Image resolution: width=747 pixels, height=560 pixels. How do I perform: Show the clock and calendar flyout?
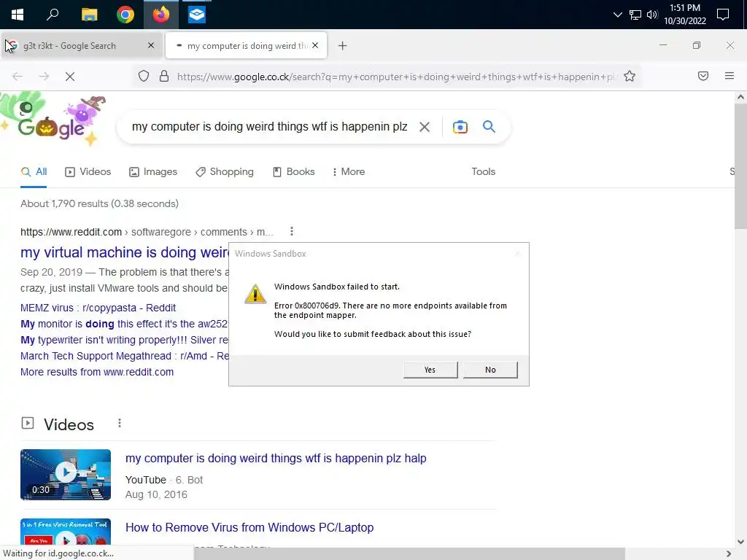[x=684, y=15]
